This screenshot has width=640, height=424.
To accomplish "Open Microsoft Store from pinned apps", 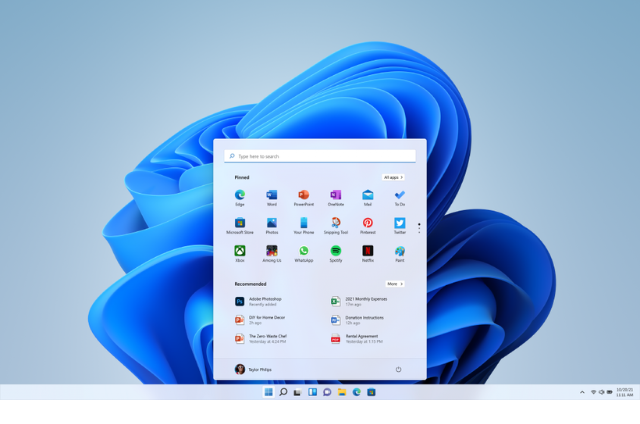I will click(x=240, y=226).
